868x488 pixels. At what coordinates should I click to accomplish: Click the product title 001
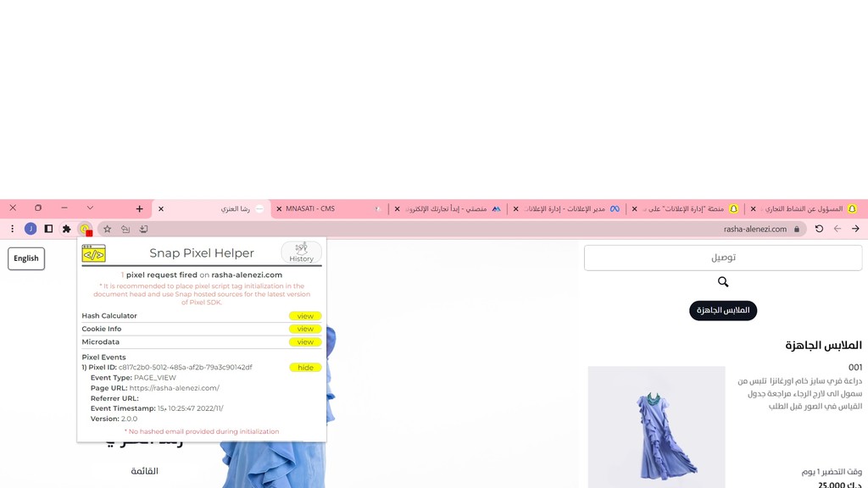855,368
